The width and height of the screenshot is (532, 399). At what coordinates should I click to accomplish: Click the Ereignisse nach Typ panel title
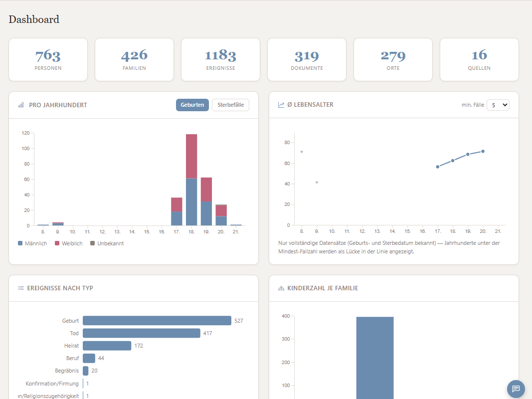[x=60, y=288]
